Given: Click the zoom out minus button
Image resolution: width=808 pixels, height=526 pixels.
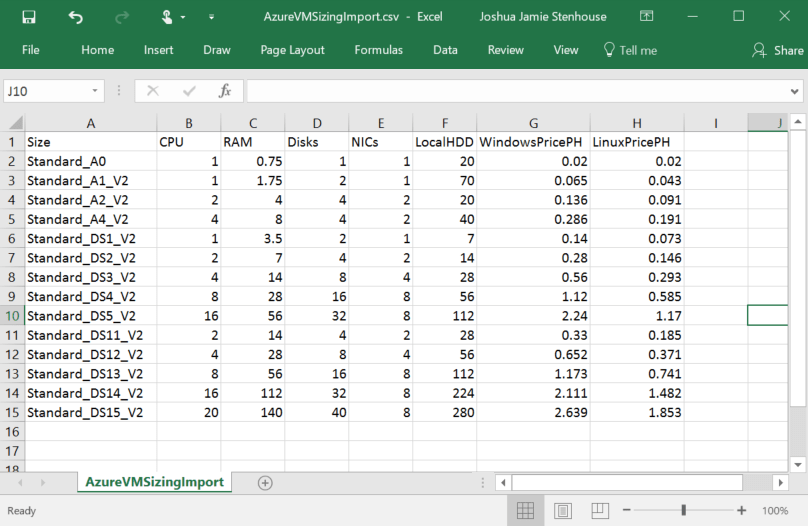Looking at the screenshot, I should pyautogui.click(x=627, y=511).
